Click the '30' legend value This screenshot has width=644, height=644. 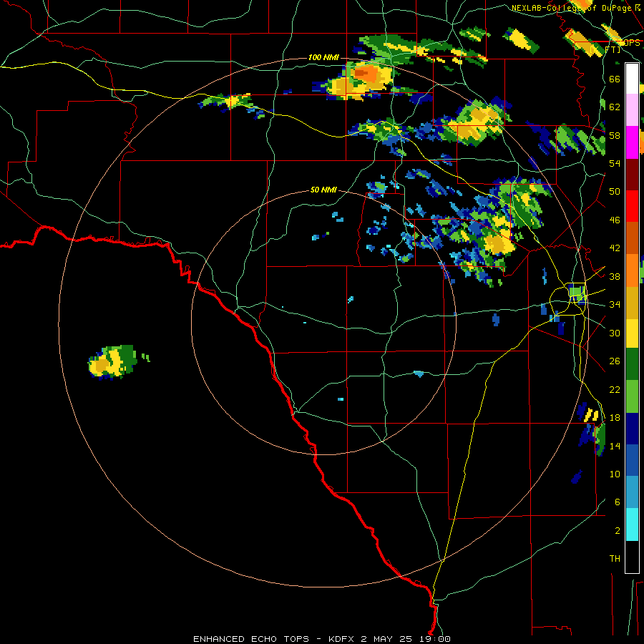pos(615,333)
